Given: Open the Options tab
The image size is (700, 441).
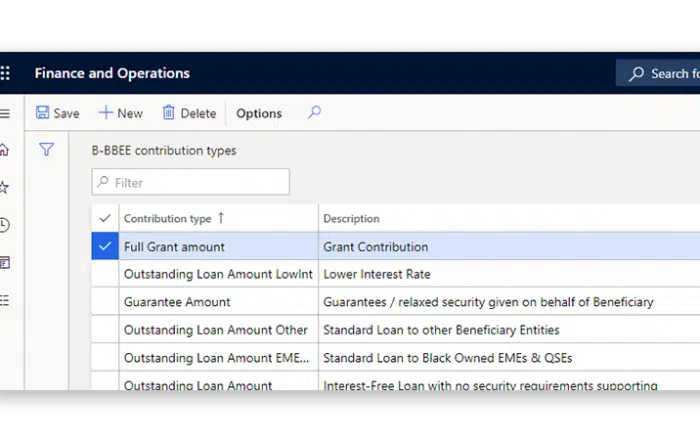Looking at the screenshot, I should 259,113.
